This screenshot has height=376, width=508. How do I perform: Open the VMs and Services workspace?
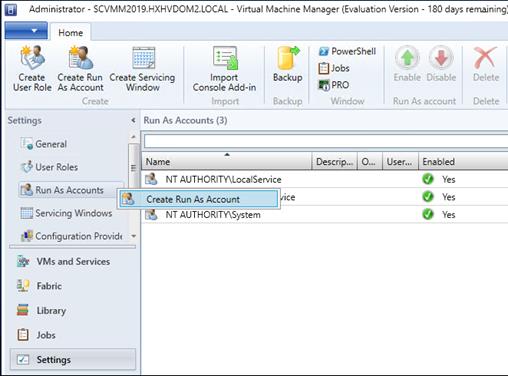click(x=73, y=262)
